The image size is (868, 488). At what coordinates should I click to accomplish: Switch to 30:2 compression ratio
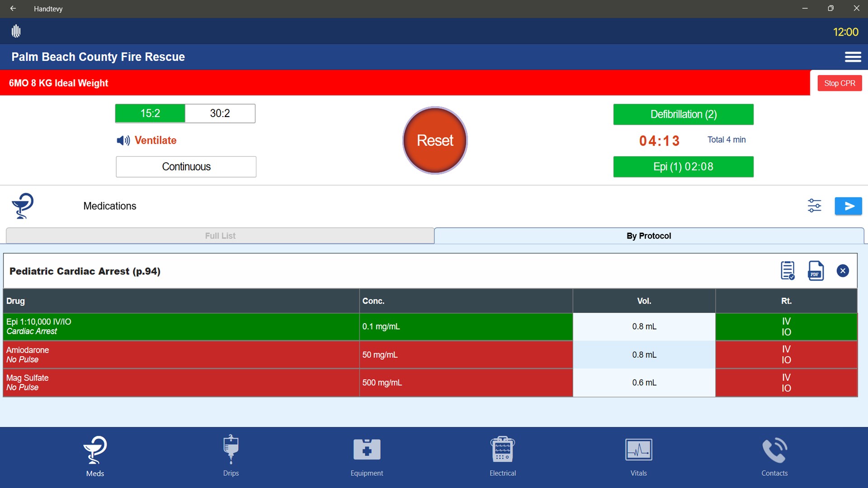[x=220, y=113]
